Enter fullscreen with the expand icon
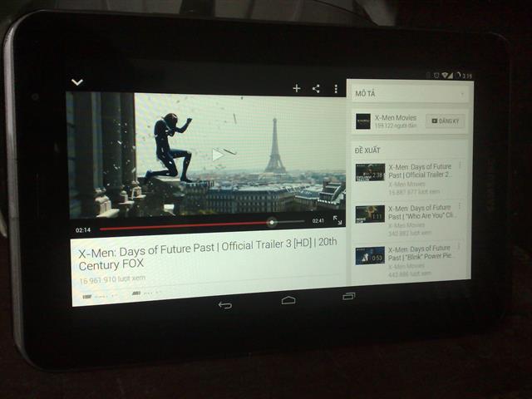Viewport: 532px width, 399px height. click(337, 220)
